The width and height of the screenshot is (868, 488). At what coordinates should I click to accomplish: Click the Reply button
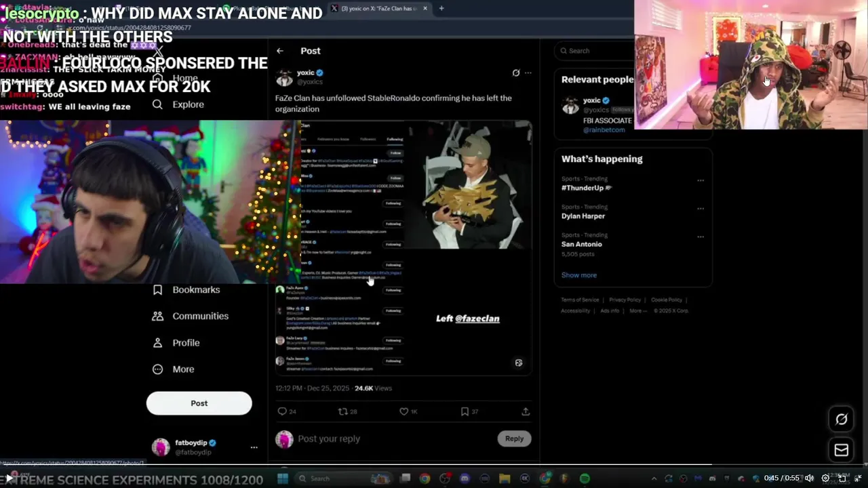click(x=514, y=439)
